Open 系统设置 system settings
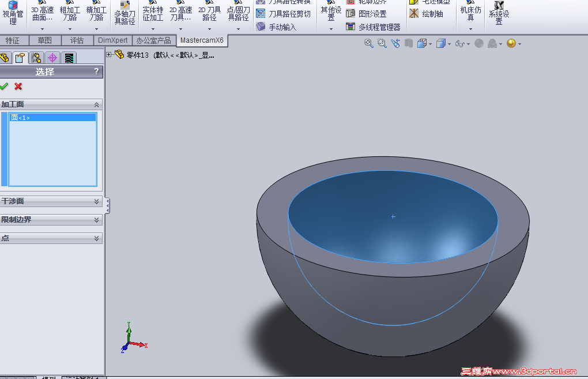Viewport: 588px width, 379px height. coord(499,13)
